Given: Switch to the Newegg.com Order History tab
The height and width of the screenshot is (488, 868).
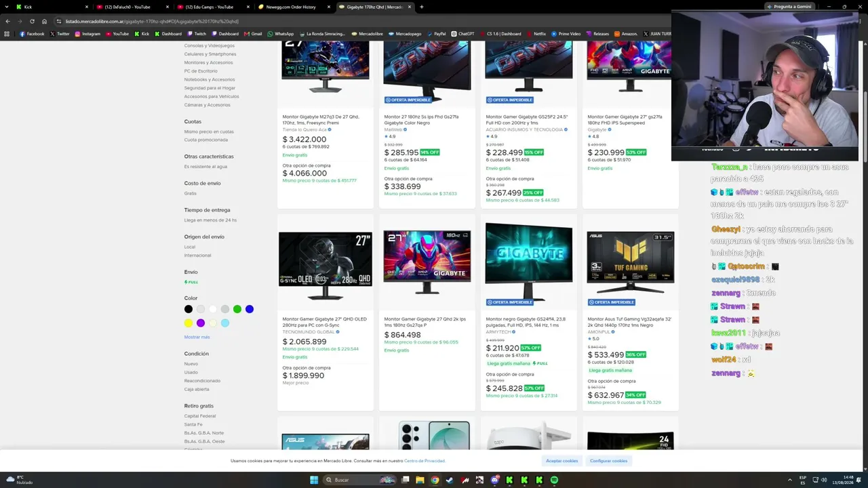Looking at the screenshot, I should point(295,7).
